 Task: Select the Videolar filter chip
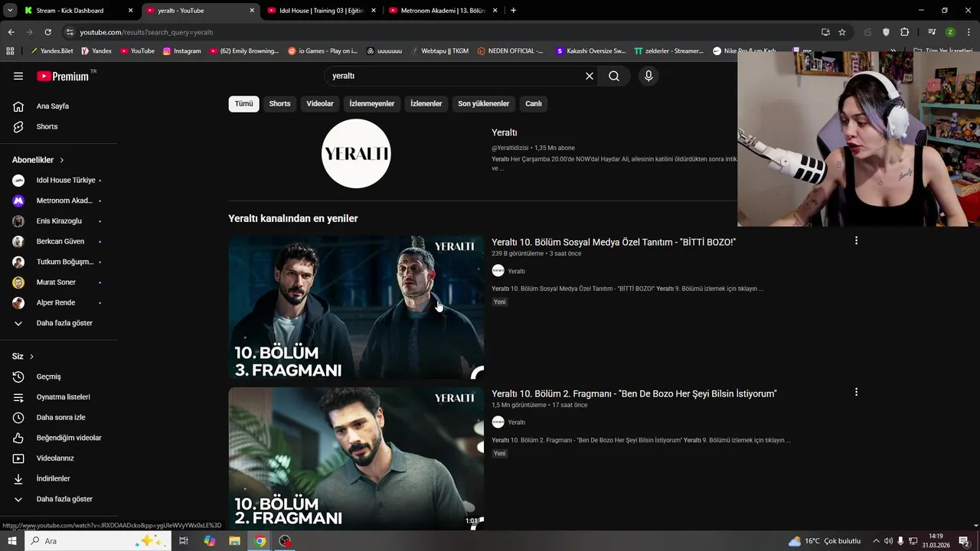[x=320, y=104]
